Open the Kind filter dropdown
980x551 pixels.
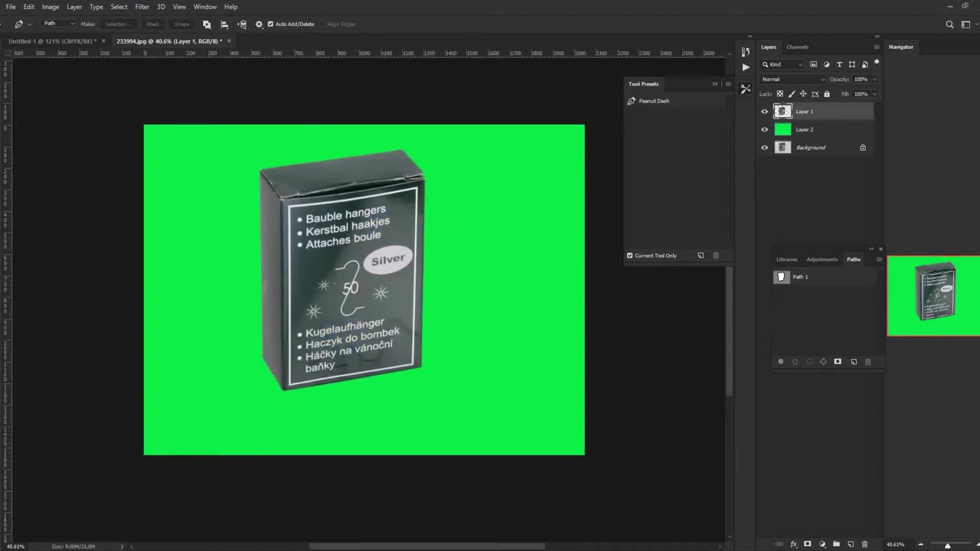782,64
